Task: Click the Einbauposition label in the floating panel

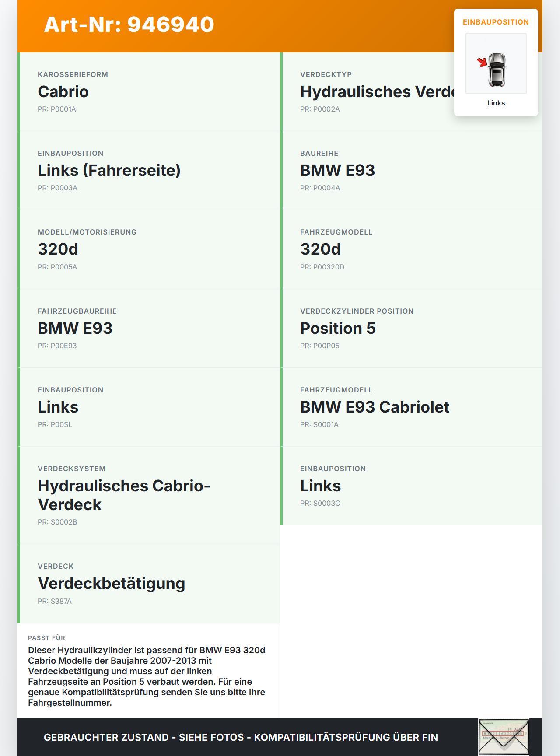Action: pos(496,22)
